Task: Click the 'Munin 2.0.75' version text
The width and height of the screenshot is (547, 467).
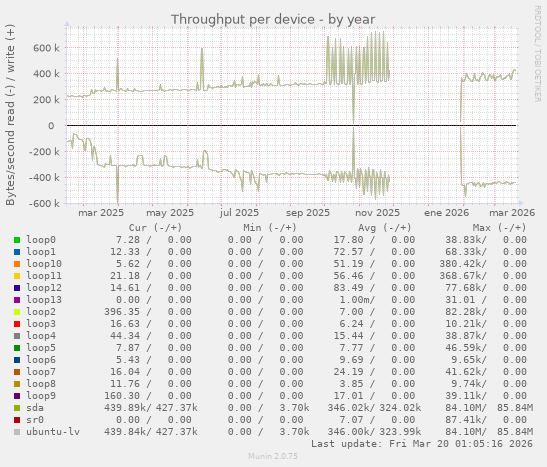Action: tap(273, 456)
